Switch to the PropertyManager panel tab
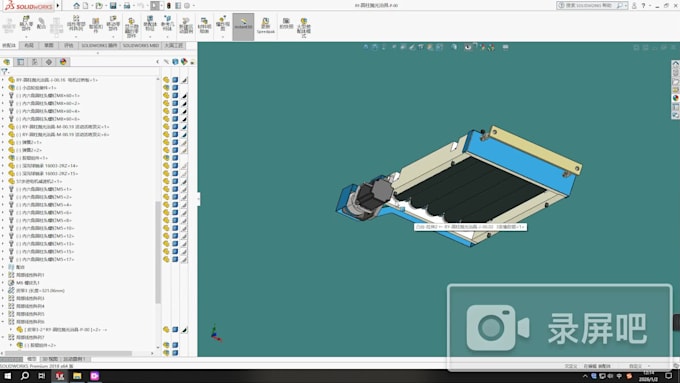680x383 pixels. (20, 62)
